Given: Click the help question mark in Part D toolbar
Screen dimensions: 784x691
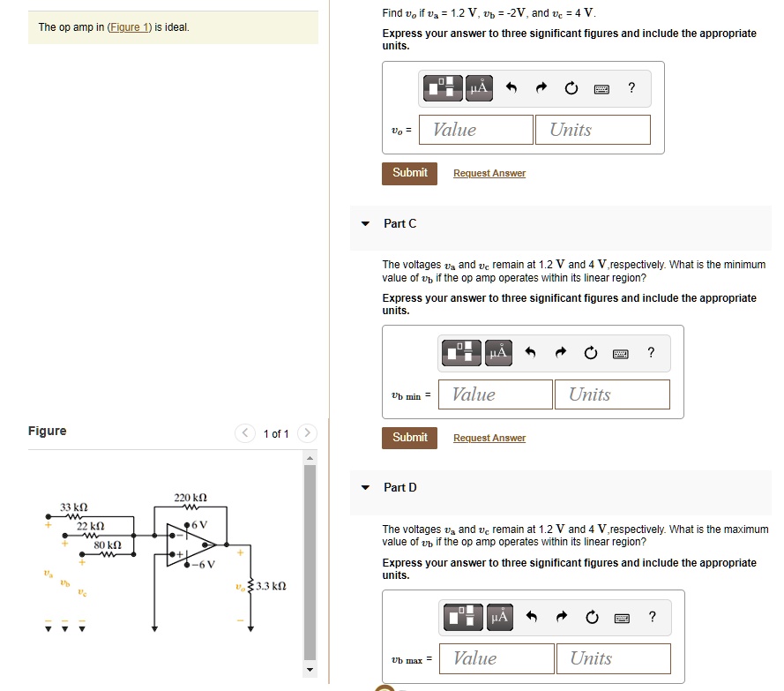Looking at the screenshot, I should [x=652, y=617].
